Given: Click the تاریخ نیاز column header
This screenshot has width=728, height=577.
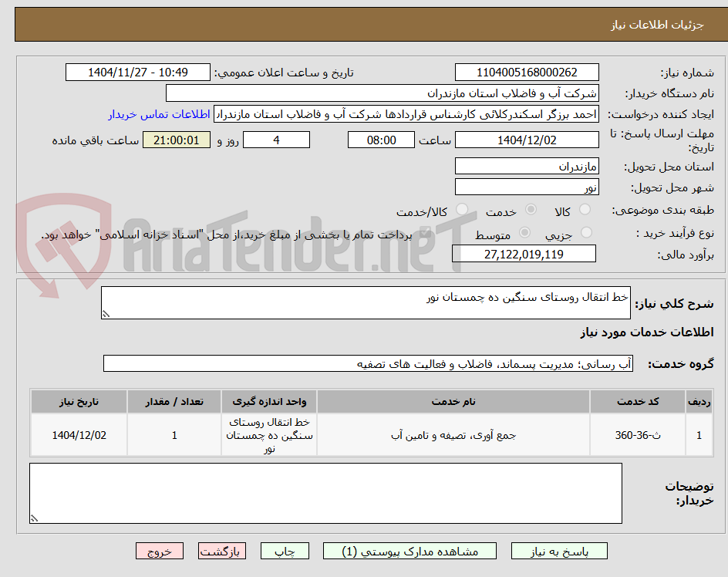Looking at the screenshot, I should click(79, 402).
